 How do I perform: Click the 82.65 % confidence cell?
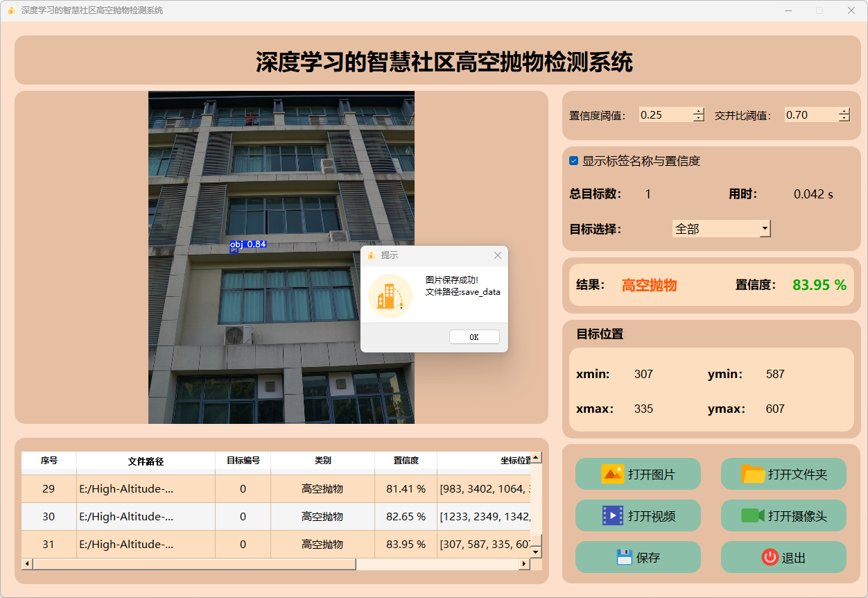click(x=406, y=516)
